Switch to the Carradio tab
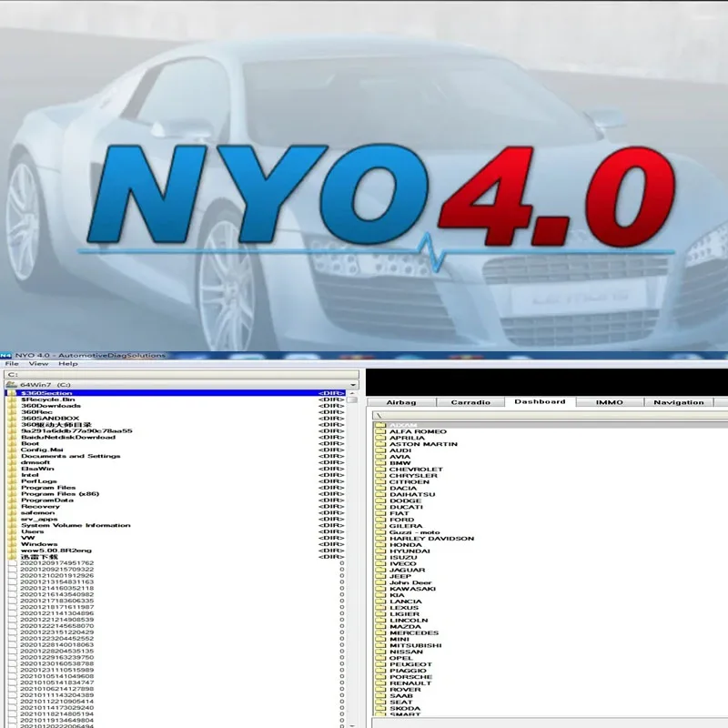This screenshot has height=728, width=728. click(x=470, y=402)
